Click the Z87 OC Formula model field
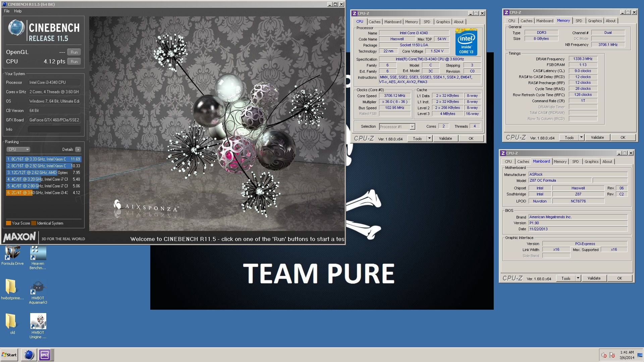Image resolution: width=644 pixels, height=362 pixels. pos(560,180)
